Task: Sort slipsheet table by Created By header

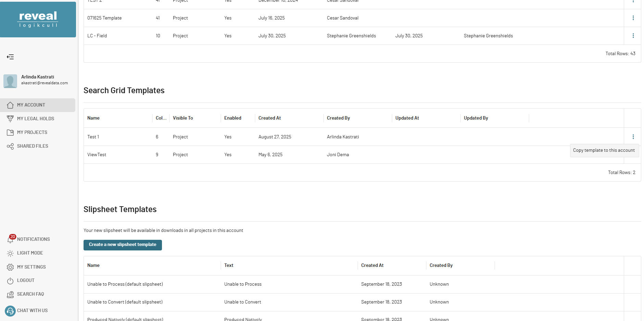Action: (x=441, y=266)
